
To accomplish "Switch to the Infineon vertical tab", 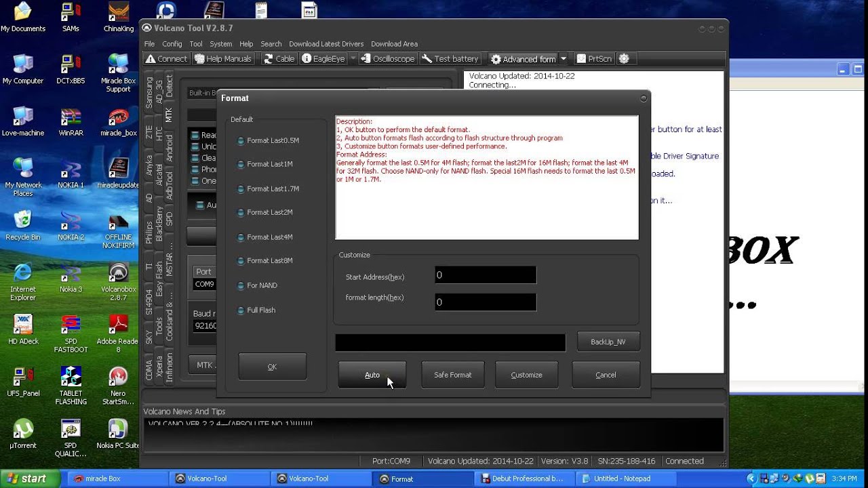I will point(169,367).
